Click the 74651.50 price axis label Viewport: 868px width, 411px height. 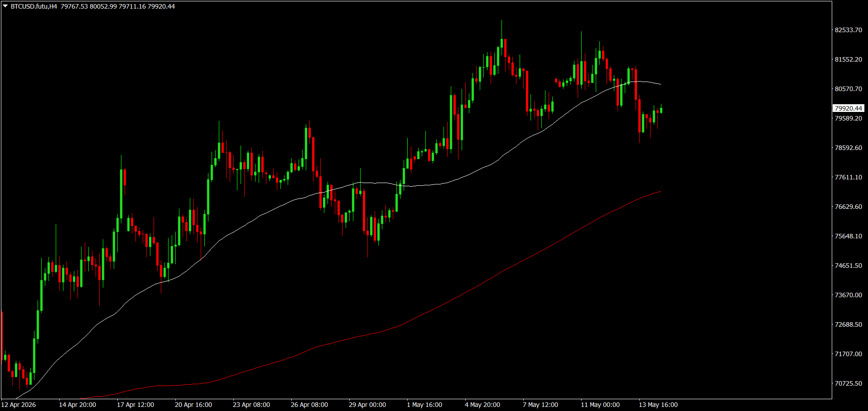click(849, 266)
